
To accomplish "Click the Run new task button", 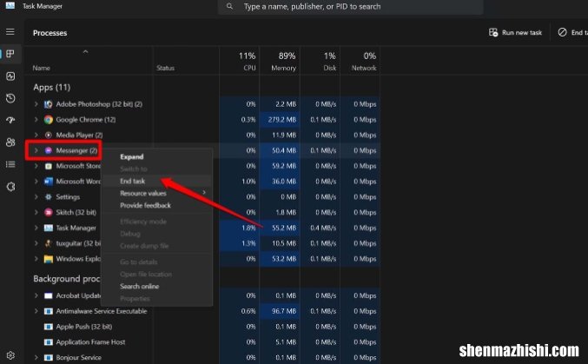I will [x=516, y=33].
